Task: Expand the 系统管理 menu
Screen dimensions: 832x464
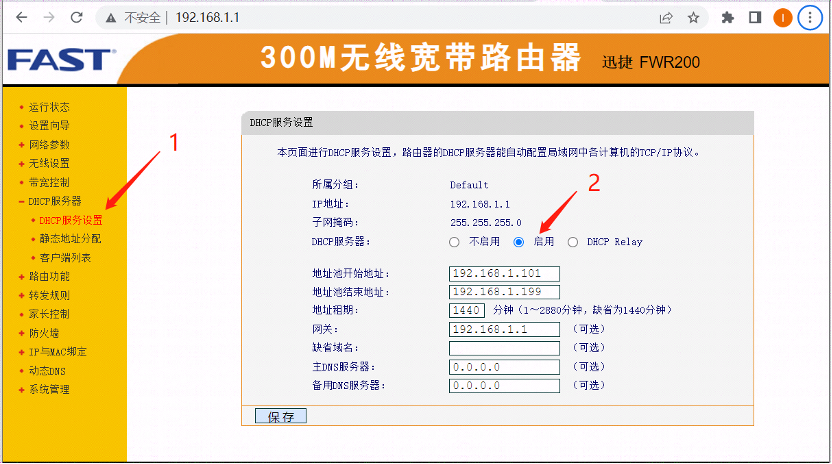Action: 49,389
